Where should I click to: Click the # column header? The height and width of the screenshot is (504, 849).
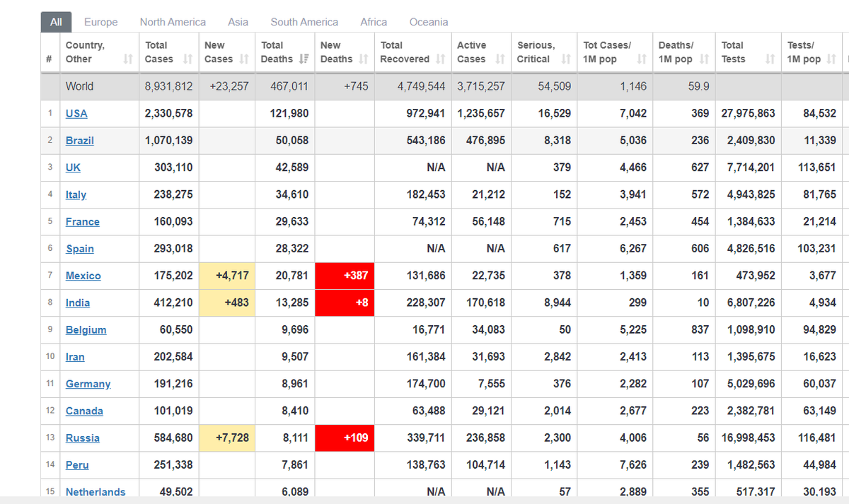[x=50, y=52]
